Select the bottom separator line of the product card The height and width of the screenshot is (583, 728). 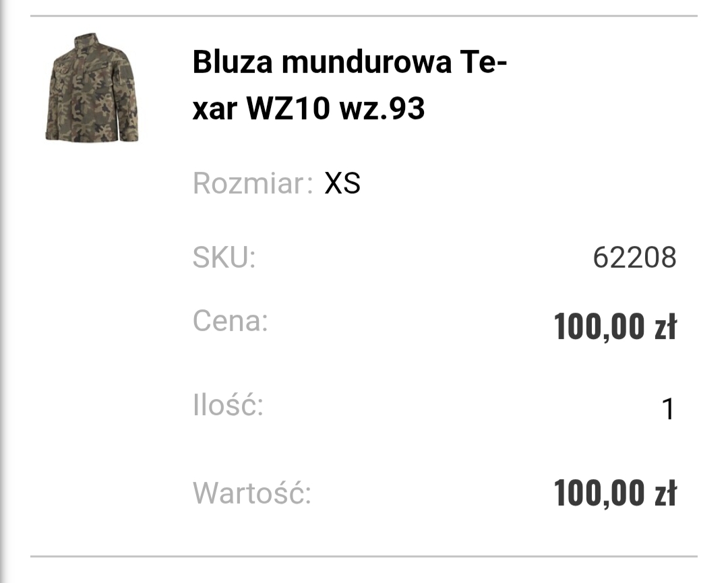coord(364,556)
